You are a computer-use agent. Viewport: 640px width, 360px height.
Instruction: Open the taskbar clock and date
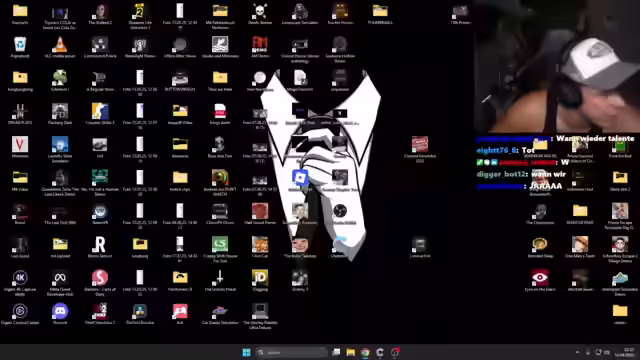tap(629, 352)
